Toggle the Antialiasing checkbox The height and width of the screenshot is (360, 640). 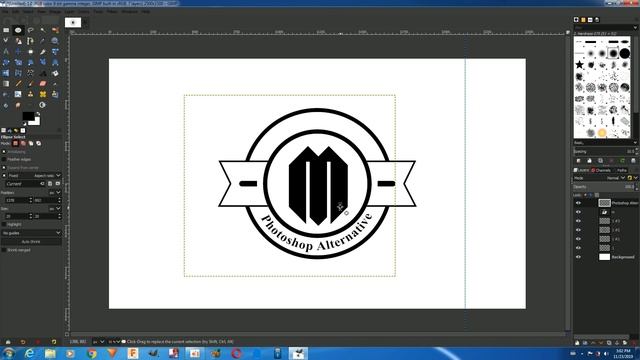(4, 151)
